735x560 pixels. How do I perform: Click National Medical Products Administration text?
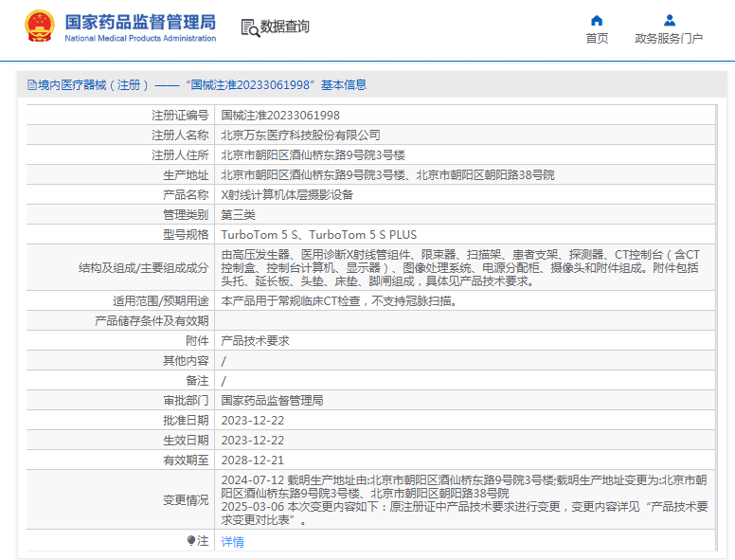[140, 39]
